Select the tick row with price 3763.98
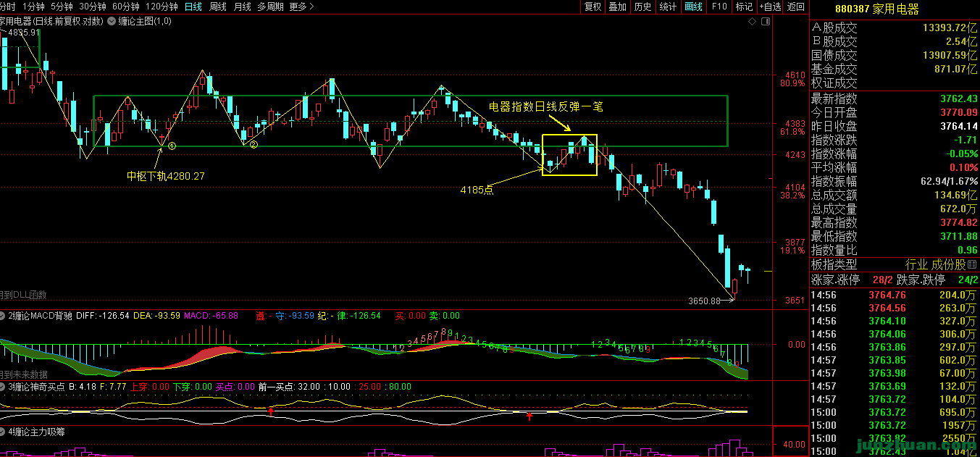Screen dimensions: 980x457 (x=895, y=373)
